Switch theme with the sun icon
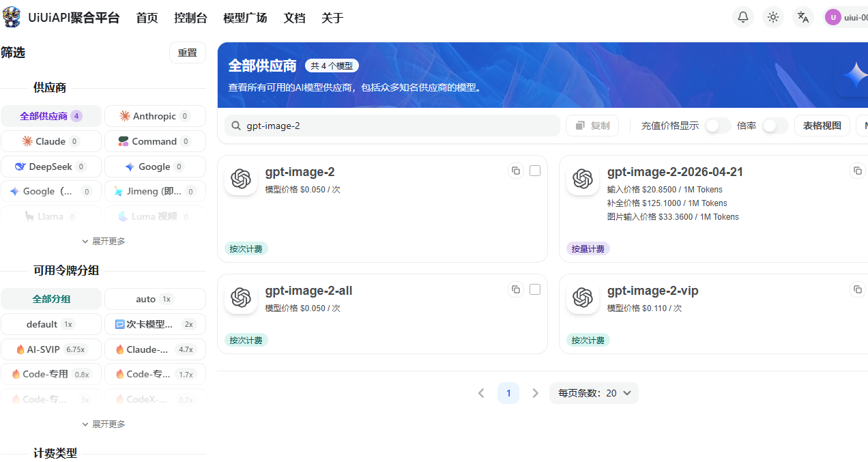Image resolution: width=868 pixels, height=462 pixels. tap(773, 18)
